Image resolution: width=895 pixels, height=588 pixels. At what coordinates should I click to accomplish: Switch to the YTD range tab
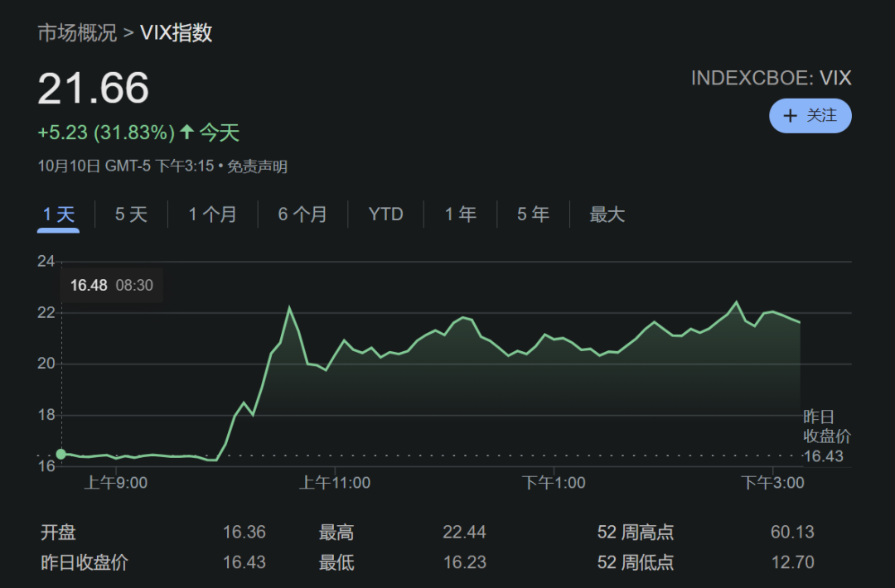point(386,214)
